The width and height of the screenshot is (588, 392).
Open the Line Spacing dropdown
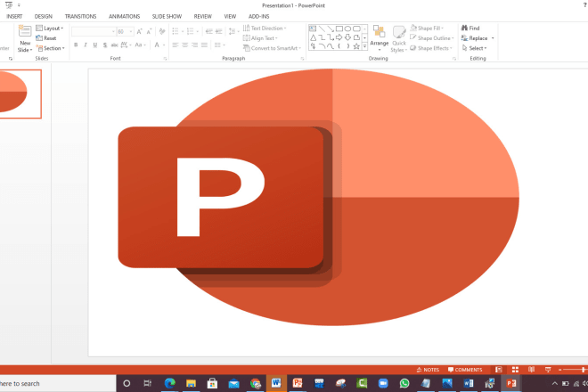pos(234,31)
